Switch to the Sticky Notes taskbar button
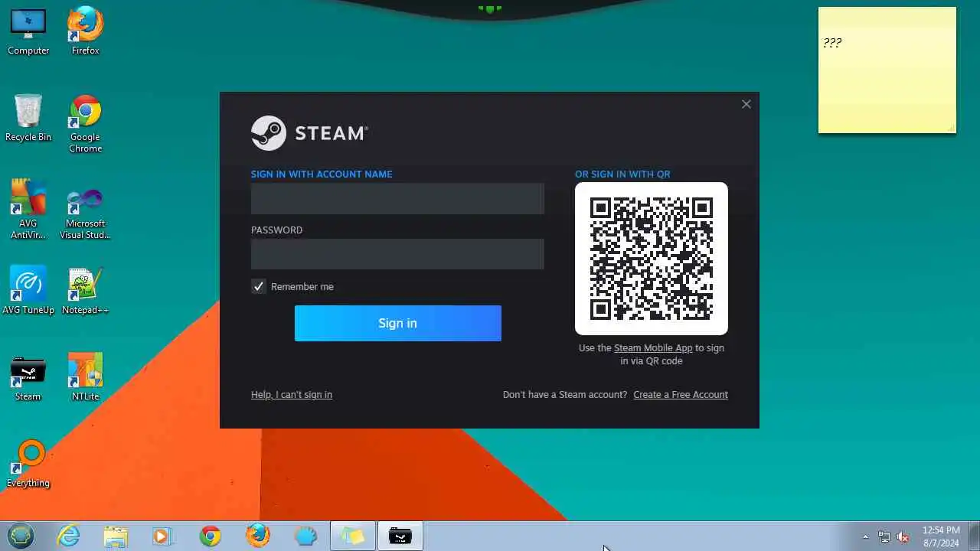The width and height of the screenshot is (980, 551). (x=353, y=536)
